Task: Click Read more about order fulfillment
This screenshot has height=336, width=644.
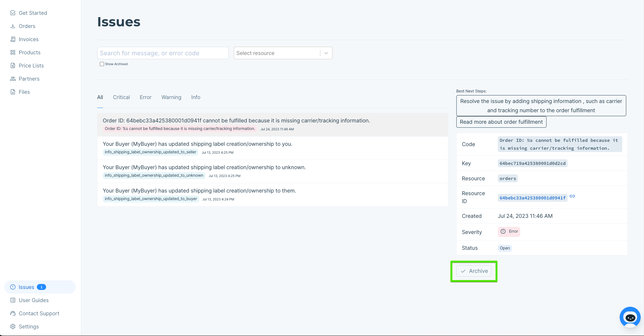Action: tap(501, 122)
